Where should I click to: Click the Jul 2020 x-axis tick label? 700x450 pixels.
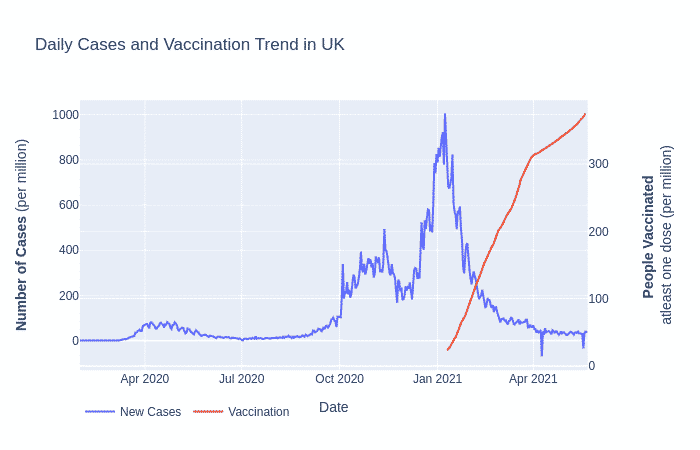(x=241, y=379)
